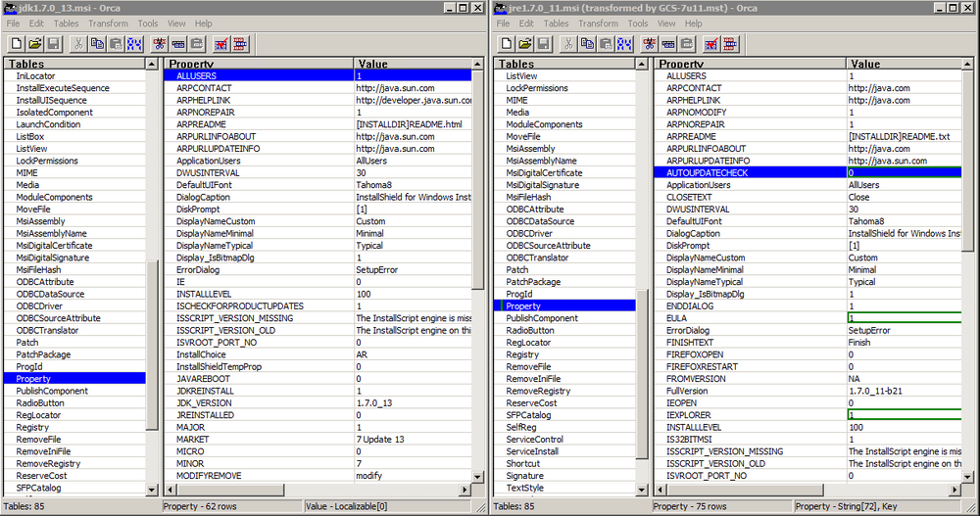
Task: Select AUTOUPDATECHECK property row in jre window
Action: pos(808,173)
